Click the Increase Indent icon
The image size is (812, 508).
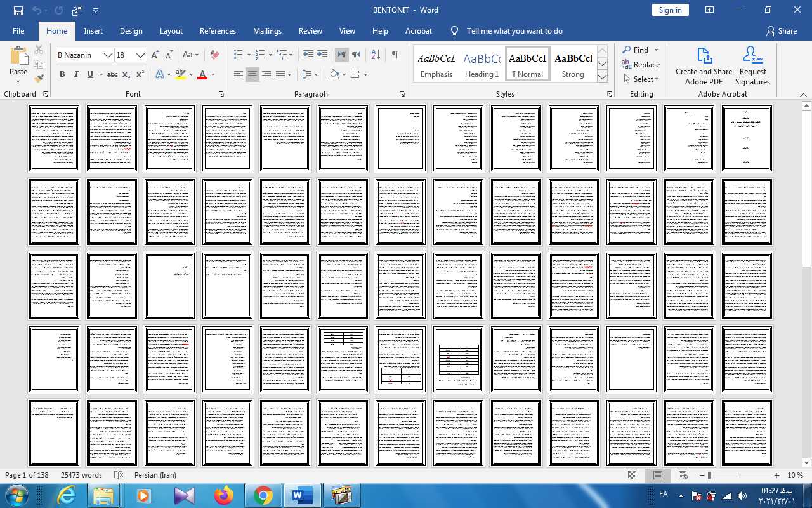coord(322,55)
